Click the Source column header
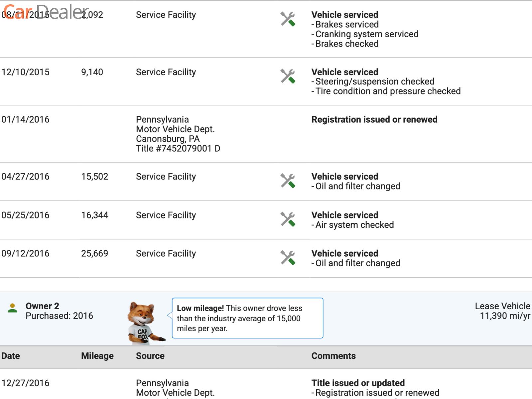 tap(150, 356)
